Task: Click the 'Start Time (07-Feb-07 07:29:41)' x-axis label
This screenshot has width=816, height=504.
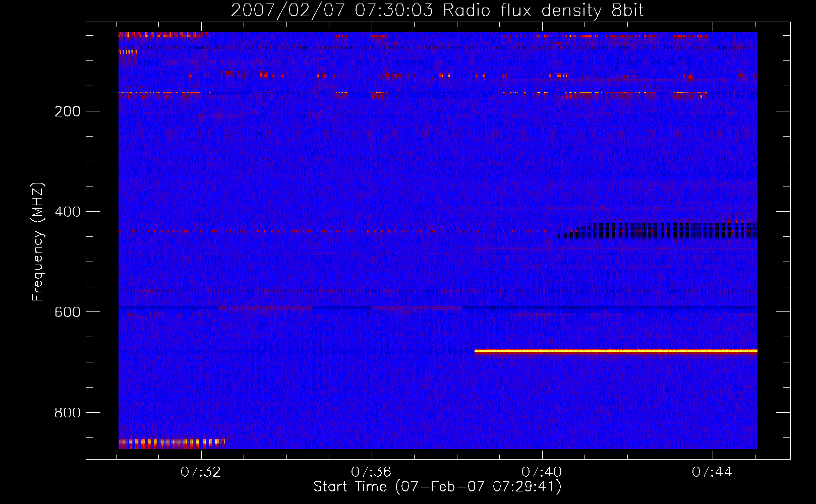Action: coord(438,487)
